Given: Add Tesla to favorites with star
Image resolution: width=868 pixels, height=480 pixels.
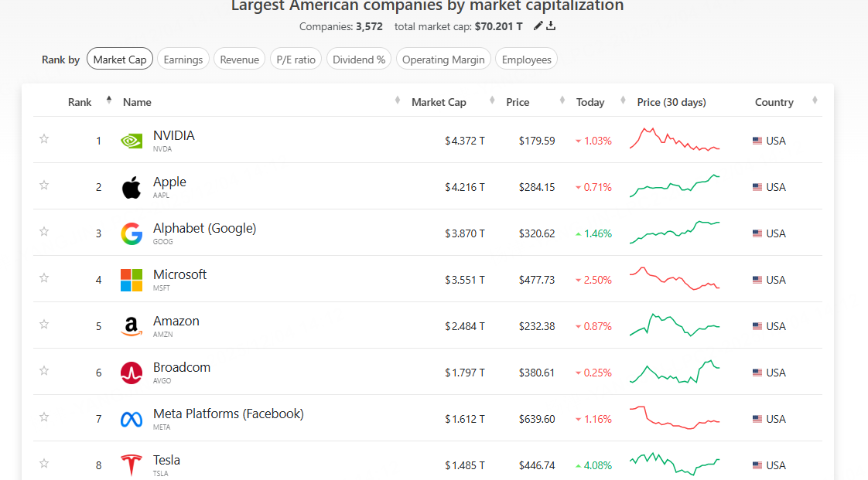Looking at the screenshot, I should (44, 464).
